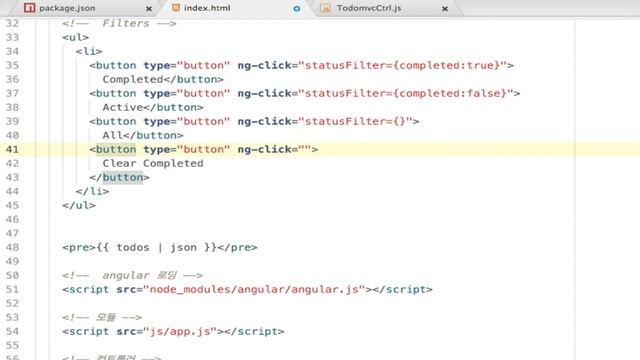Screen dimensions: 640x360
Task: Click line number 48 in the gutter
Action: (12, 247)
